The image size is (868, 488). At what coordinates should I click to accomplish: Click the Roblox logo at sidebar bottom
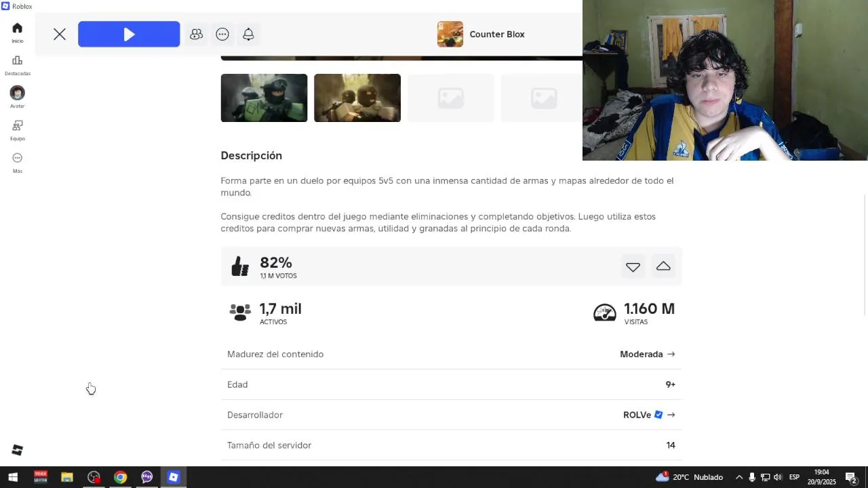tap(17, 451)
